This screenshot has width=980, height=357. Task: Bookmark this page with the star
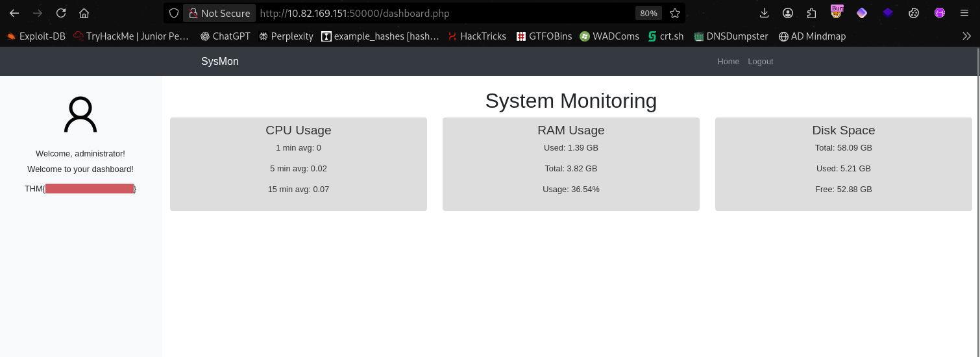coord(675,13)
